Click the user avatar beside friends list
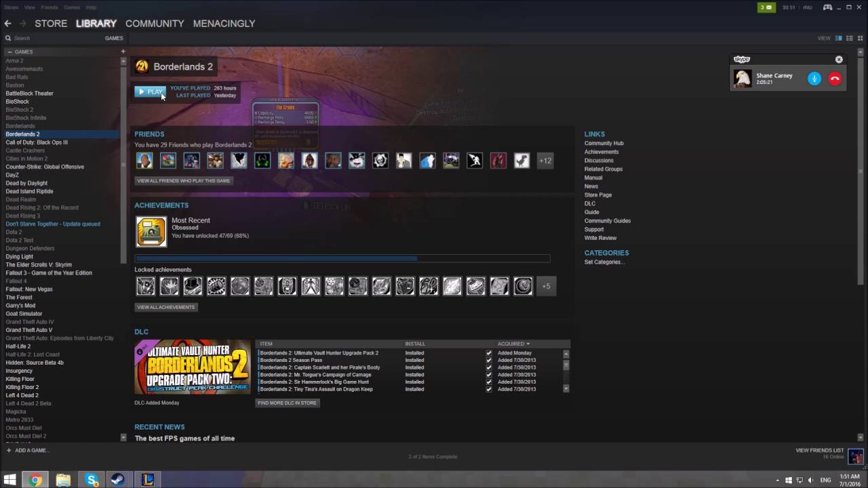 coord(856,456)
